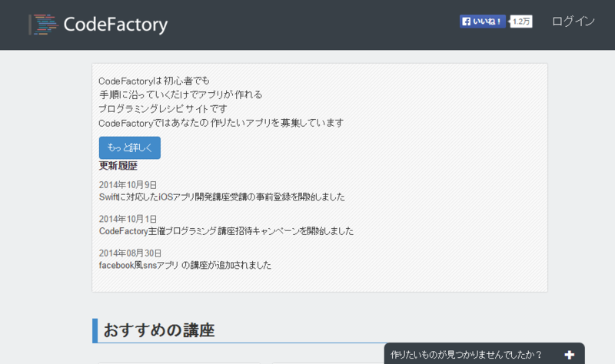The width and height of the screenshot is (615, 364).
Task: Click the Swift iOSアプリ開発講座 news line
Action: [222, 197]
